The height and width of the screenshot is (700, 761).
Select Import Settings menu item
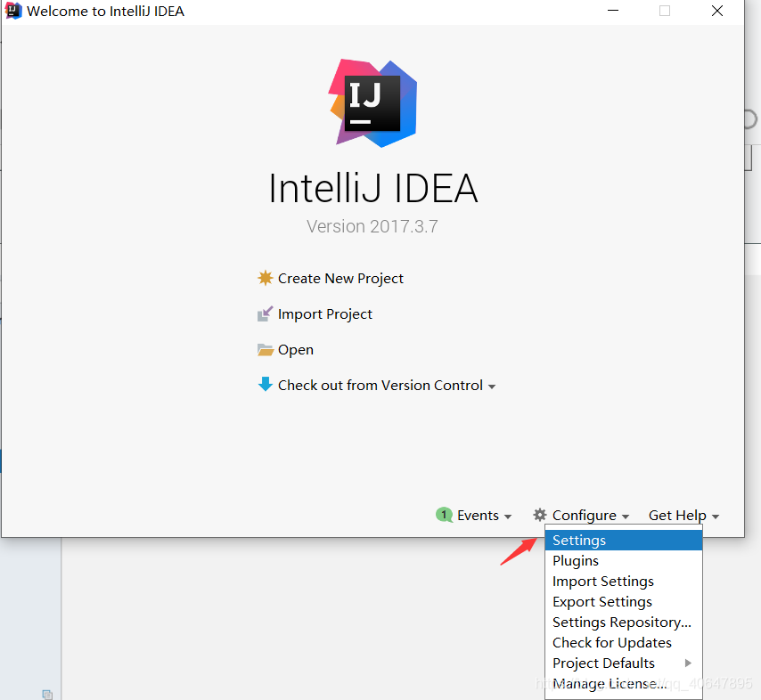click(x=624, y=582)
